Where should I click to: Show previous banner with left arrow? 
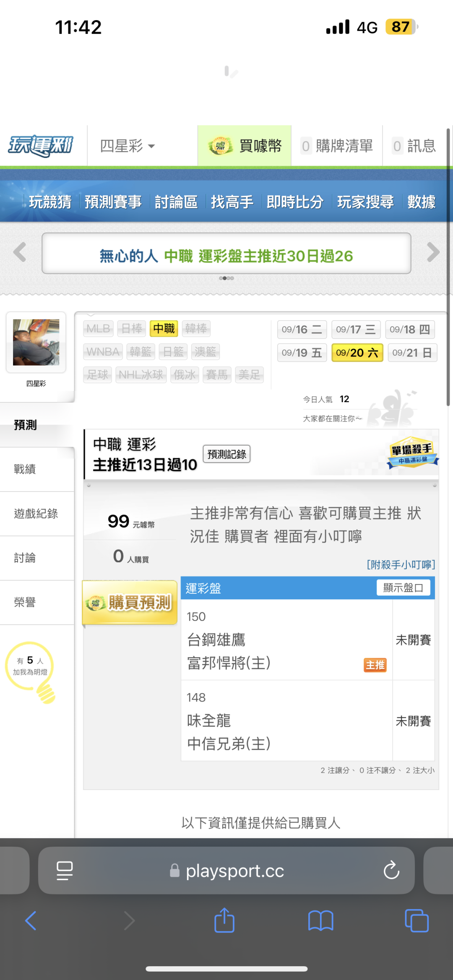pyautogui.click(x=20, y=252)
